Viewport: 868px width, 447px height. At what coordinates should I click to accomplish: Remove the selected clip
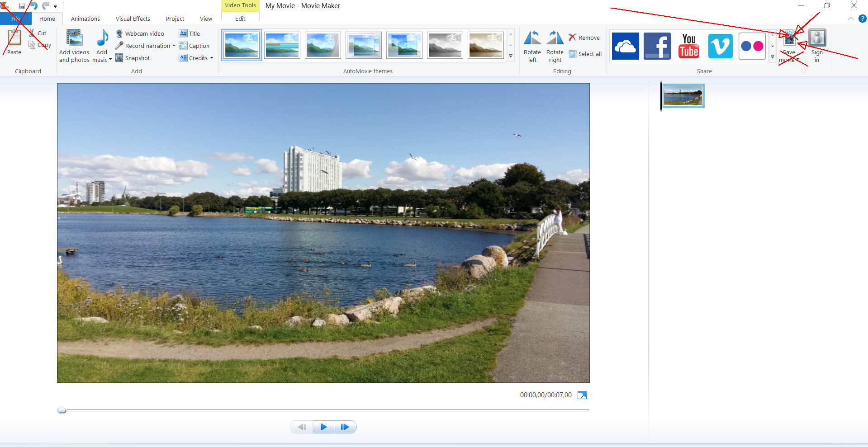[x=584, y=38]
